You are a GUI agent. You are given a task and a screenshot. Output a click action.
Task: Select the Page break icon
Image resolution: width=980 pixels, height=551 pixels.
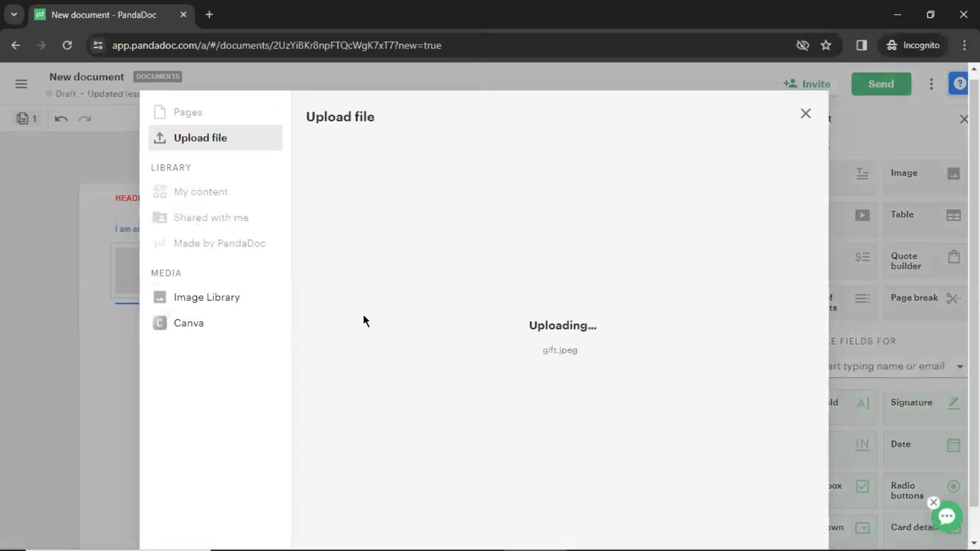[x=954, y=297]
